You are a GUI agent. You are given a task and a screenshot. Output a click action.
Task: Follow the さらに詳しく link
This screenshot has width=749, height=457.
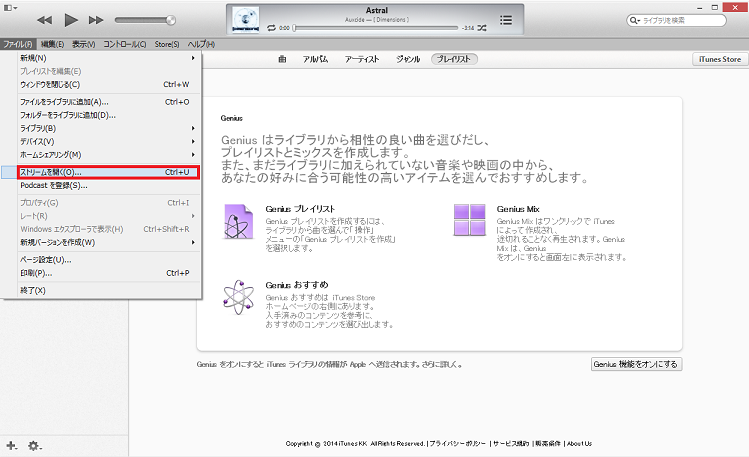[442, 364]
